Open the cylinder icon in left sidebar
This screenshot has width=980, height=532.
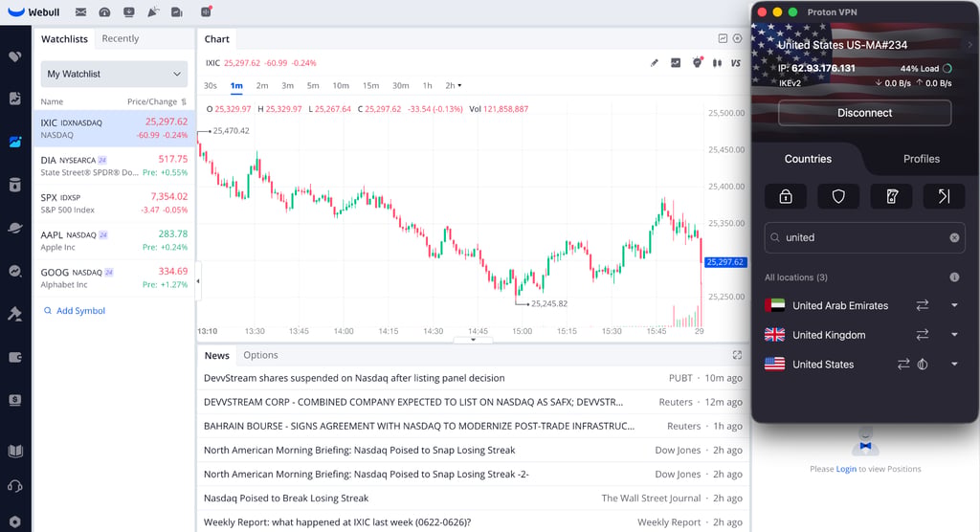tap(15, 185)
